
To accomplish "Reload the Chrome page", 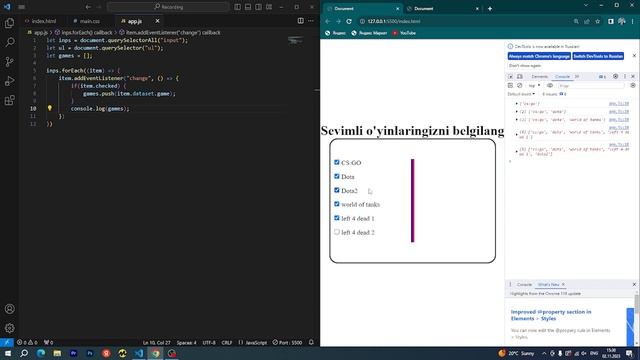I will (349, 21).
